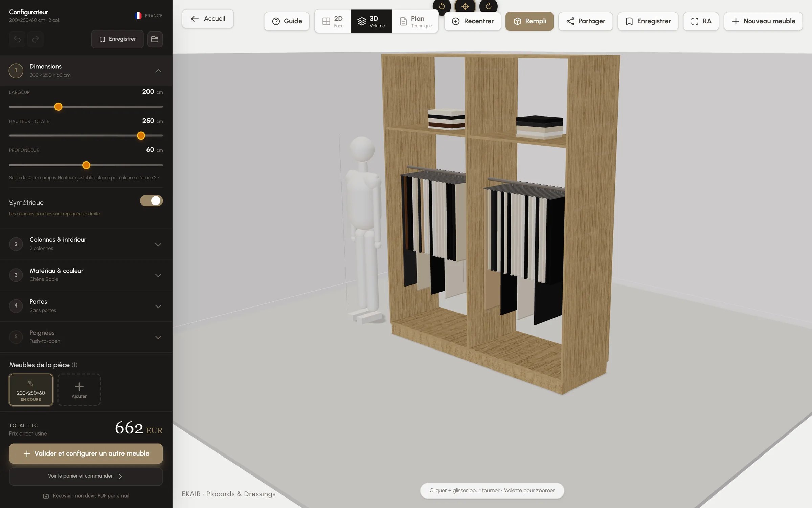Switch to 2D Face view tab

(333, 21)
